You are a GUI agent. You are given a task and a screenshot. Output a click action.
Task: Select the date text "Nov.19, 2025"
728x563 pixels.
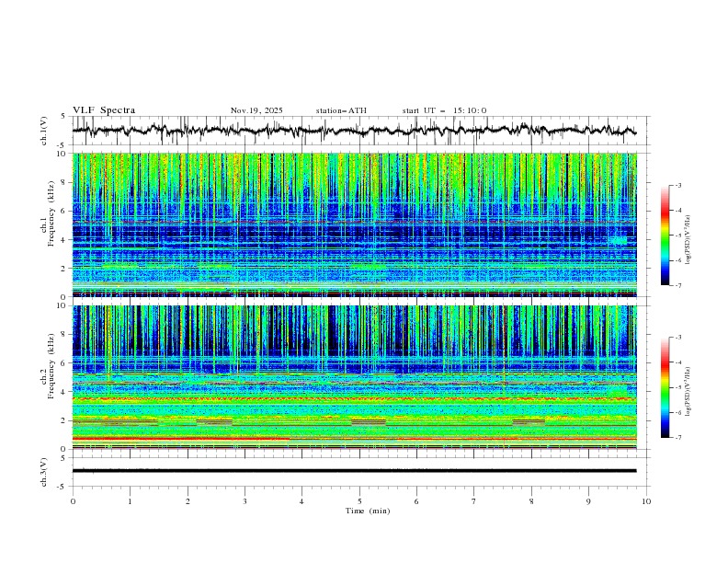(256, 110)
